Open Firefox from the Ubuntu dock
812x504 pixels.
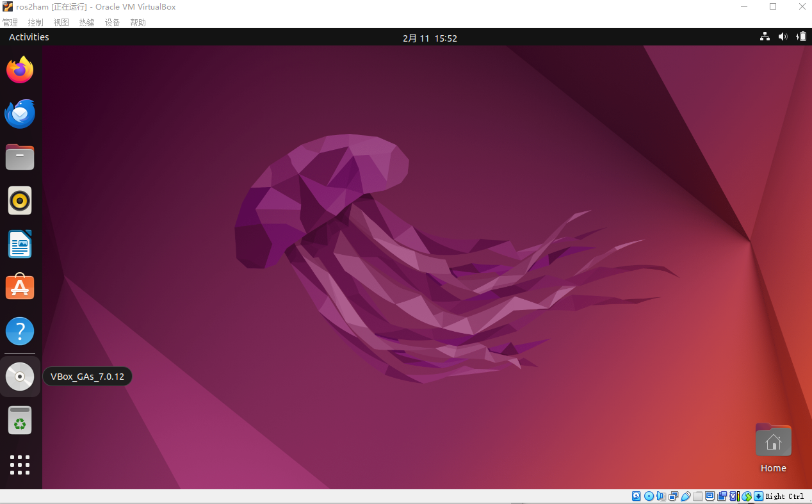(20, 70)
